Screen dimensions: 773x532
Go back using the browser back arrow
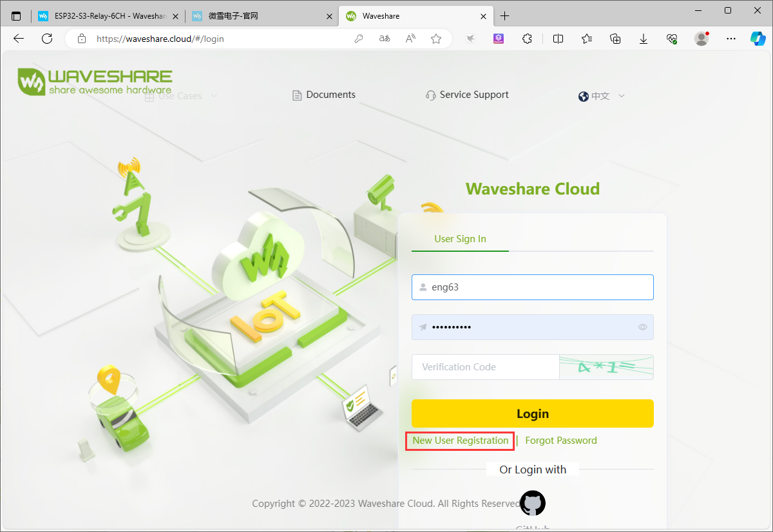pyautogui.click(x=19, y=39)
